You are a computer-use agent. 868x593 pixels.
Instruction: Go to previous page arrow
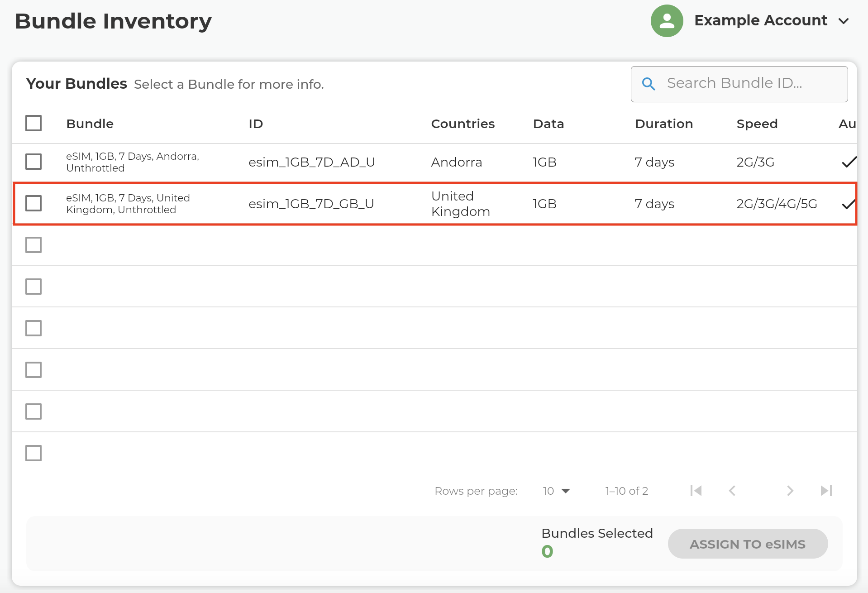coord(732,491)
